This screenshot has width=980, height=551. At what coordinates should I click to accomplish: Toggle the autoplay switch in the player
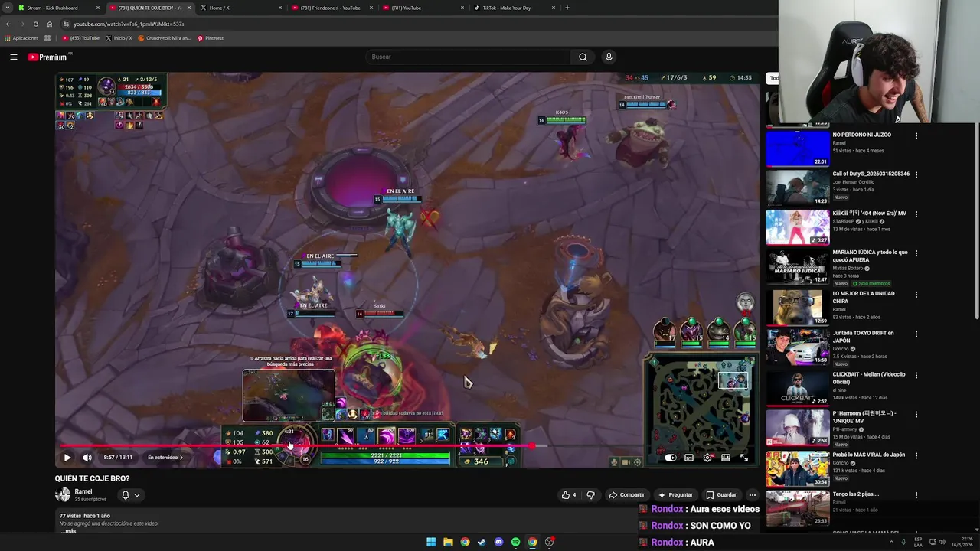point(671,458)
